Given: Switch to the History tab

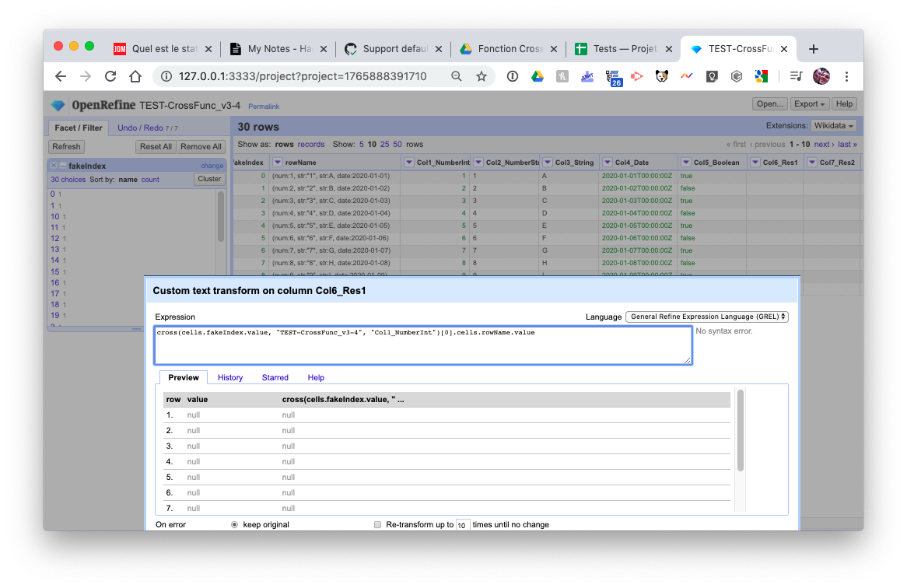Looking at the screenshot, I should [x=230, y=377].
